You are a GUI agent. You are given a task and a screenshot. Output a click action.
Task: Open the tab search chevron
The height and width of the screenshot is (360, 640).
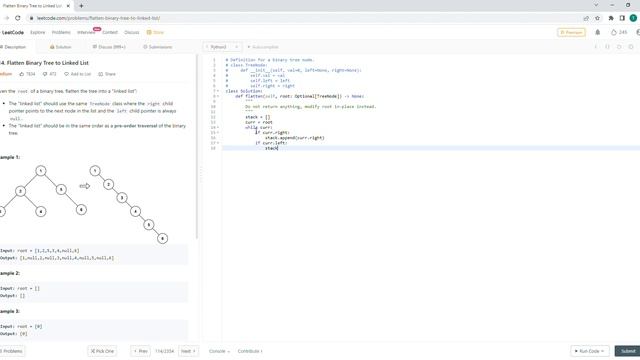596,5
